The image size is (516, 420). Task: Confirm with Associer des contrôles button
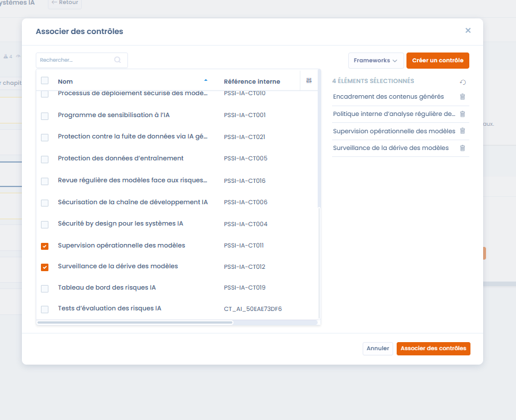[x=433, y=348]
